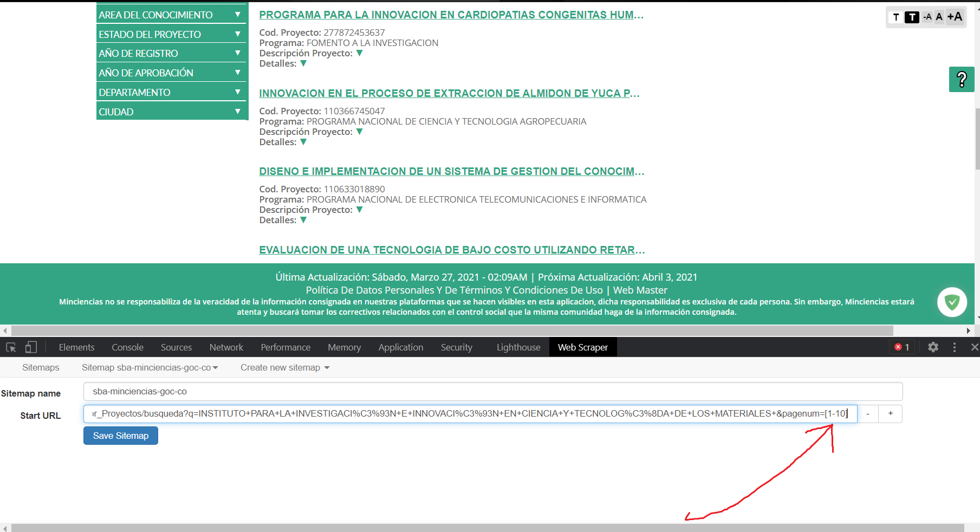The width and height of the screenshot is (980, 532).
Task: Click the Save Sitemap button
Action: 121,436
